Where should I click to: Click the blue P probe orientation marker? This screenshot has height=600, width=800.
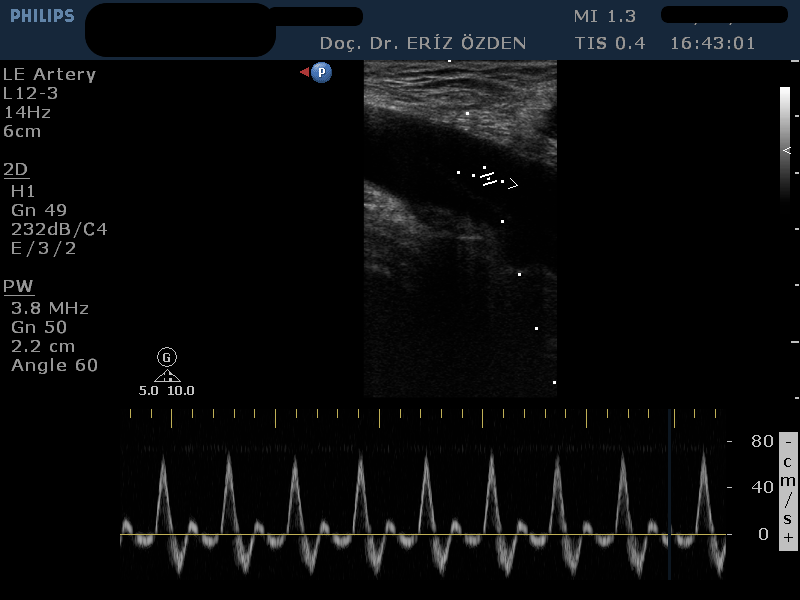(320, 73)
